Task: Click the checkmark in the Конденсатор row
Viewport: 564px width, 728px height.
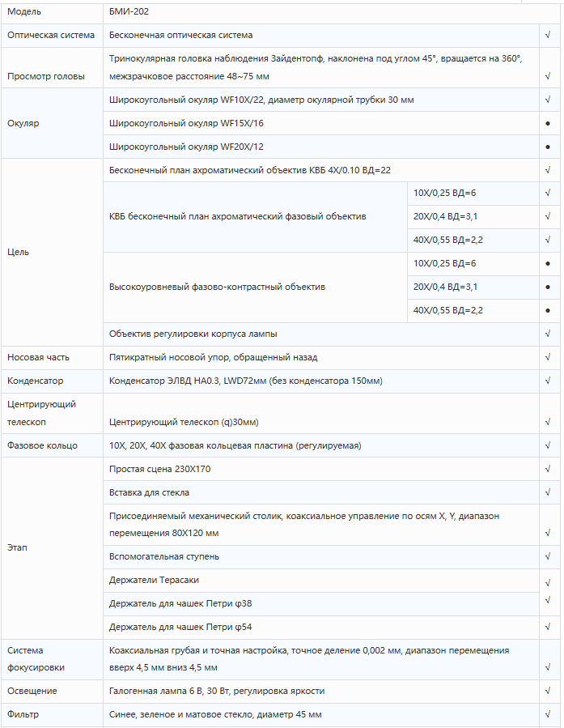Action: tap(549, 381)
